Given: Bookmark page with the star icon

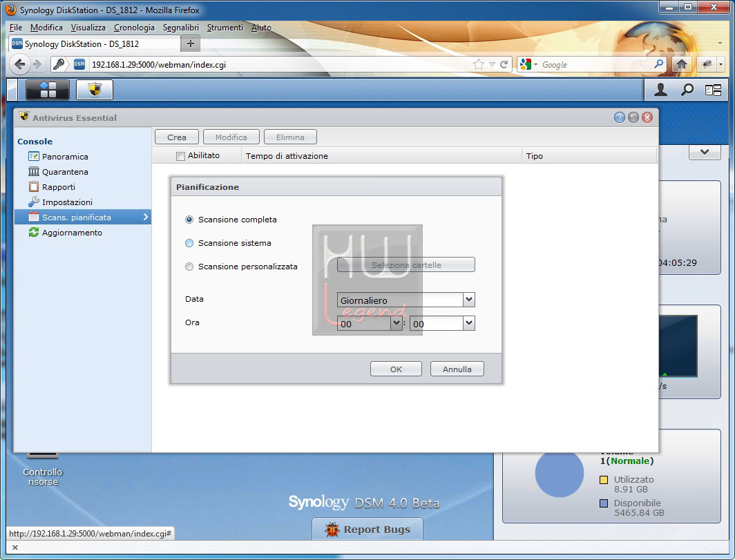Looking at the screenshot, I should [x=479, y=64].
